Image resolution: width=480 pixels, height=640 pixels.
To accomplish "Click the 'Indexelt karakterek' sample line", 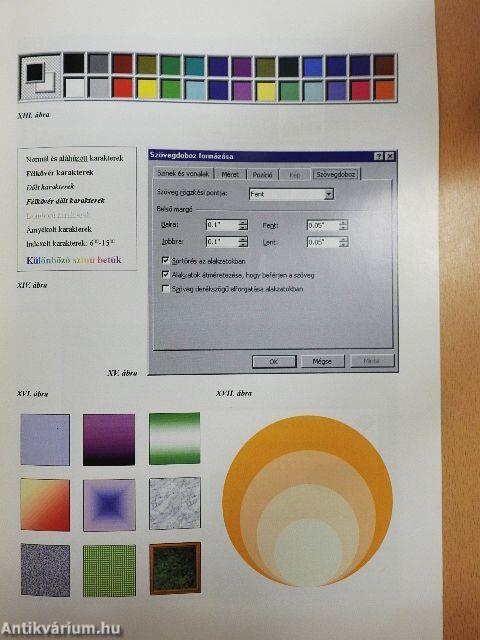I will (x=71, y=243).
